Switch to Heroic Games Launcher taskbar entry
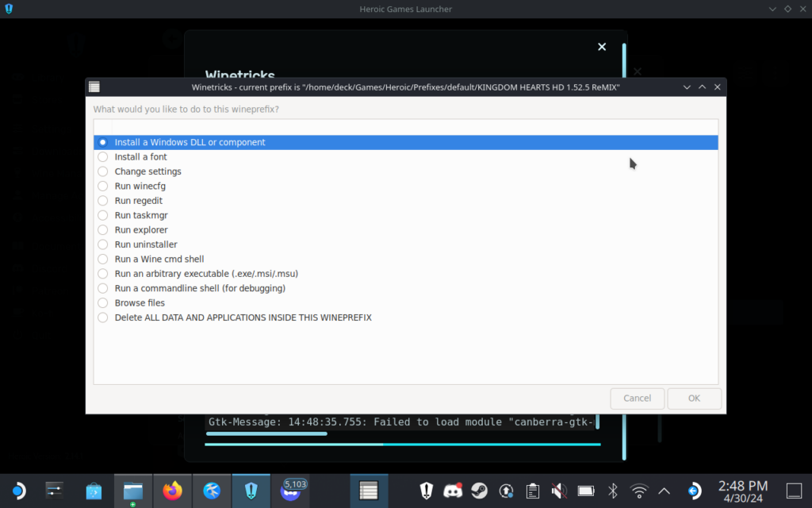Screen dimensions: 812x508 251,491
